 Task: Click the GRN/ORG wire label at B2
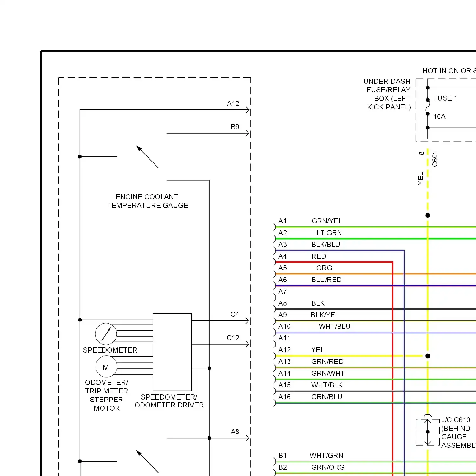point(328,467)
